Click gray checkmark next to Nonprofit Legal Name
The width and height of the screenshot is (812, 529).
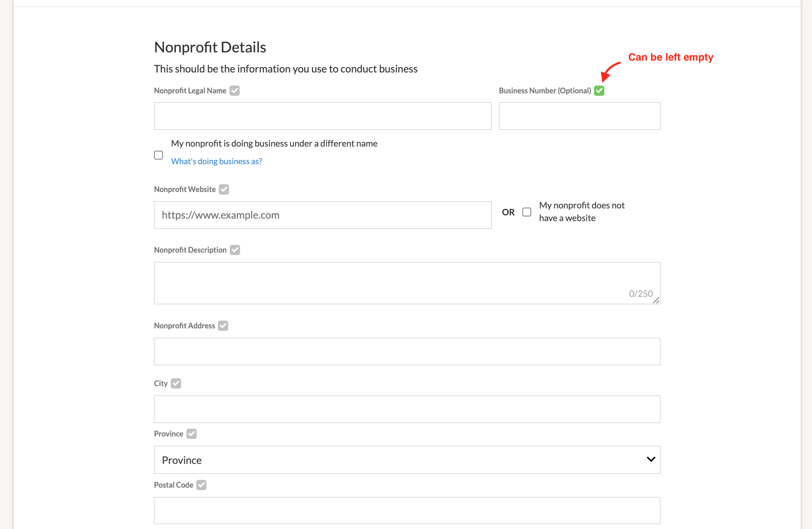tap(234, 90)
